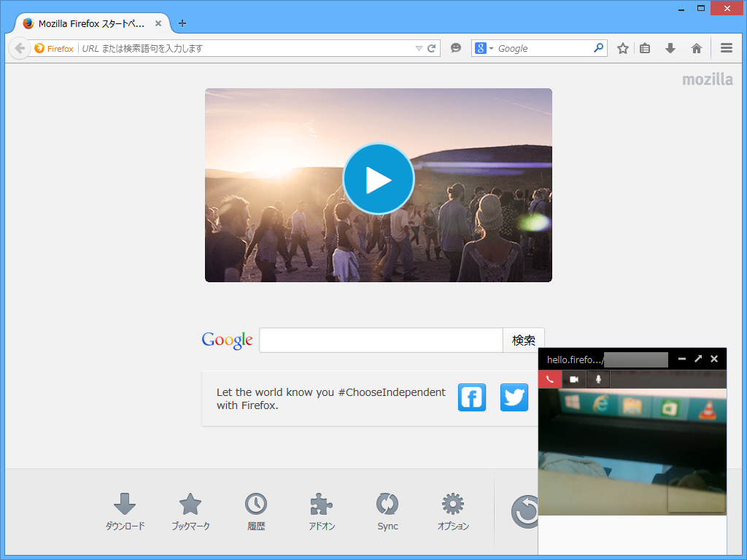Go to the home page
Screen dimensions: 747x560
pos(697,48)
